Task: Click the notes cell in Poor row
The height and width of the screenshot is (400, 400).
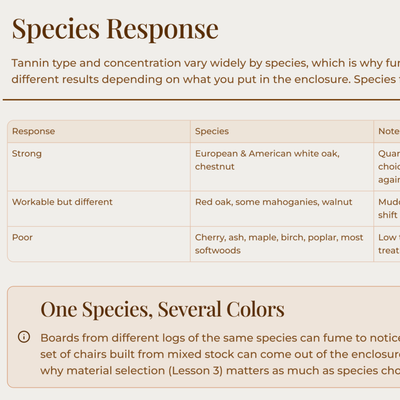Action: (387, 244)
